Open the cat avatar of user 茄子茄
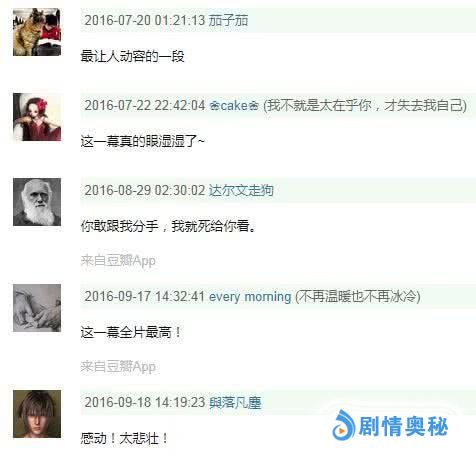Viewport: 476px width, 456px height. pyautogui.click(x=37, y=32)
